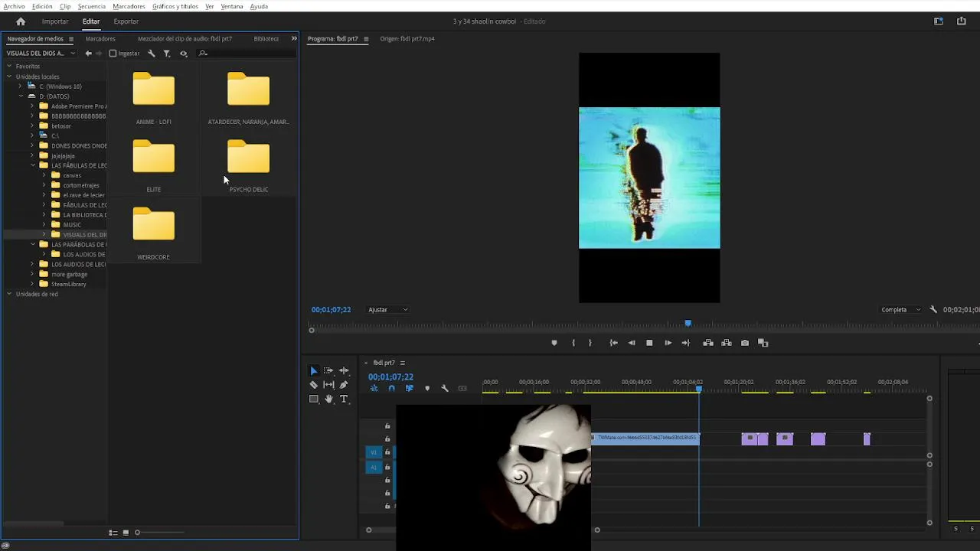This screenshot has height=551, width=980.
Task: Go back in Media Browser history
Action: [x=88, y=54]
